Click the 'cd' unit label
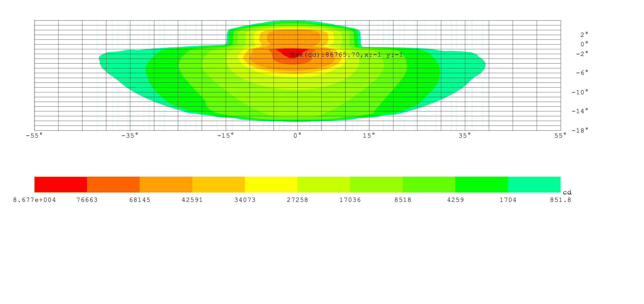Viewport: 644px width, 304px height. [567, 193]
